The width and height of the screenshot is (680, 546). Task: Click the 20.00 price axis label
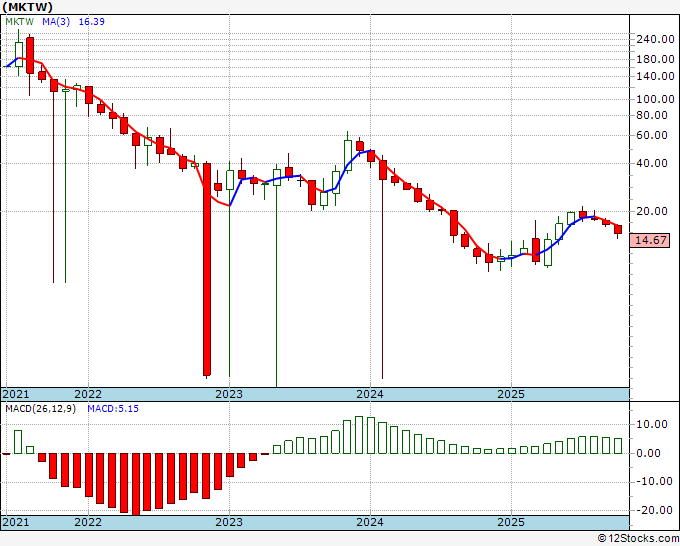pyautogui.click(x=652, y=211)
